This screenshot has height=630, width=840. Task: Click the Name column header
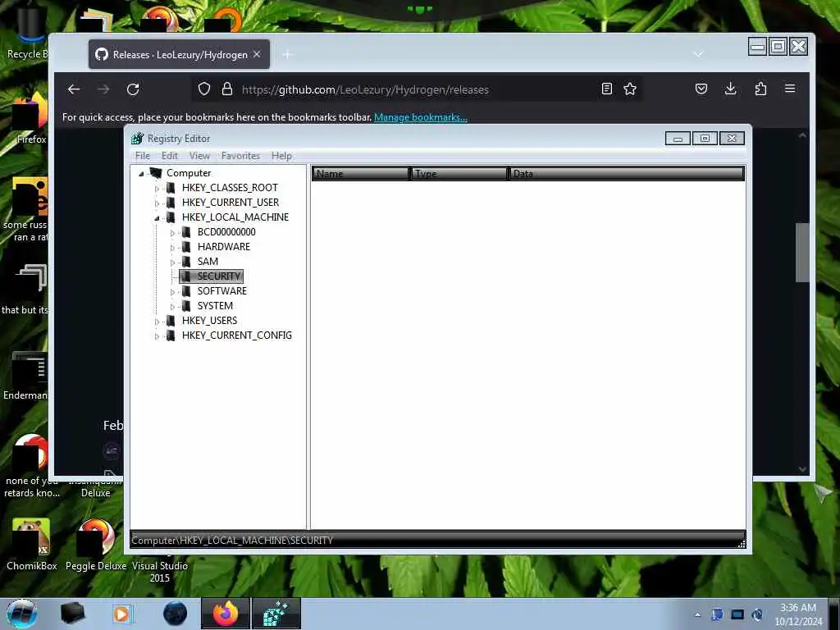tap(361, 174)
